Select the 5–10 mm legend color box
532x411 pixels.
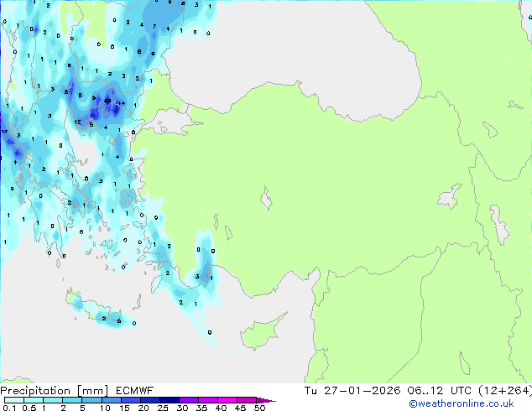point(91,400)
